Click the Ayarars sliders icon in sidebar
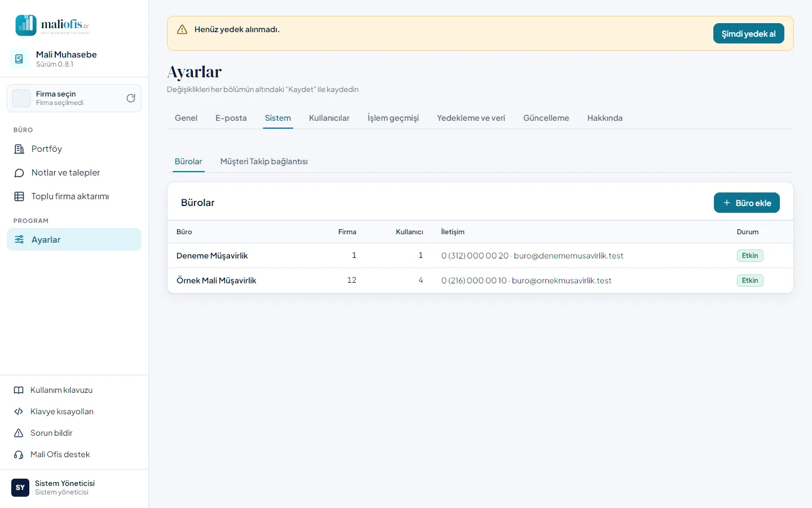Screen dimensions: 812x508 (x=19, y=239)
